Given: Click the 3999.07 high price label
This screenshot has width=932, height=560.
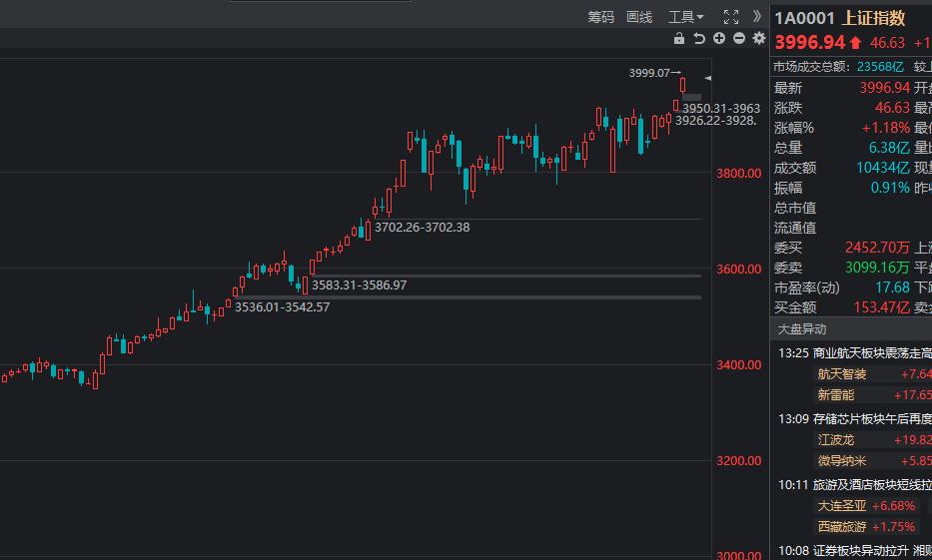Looking at the screenshot, I should (x=649, y=73).
